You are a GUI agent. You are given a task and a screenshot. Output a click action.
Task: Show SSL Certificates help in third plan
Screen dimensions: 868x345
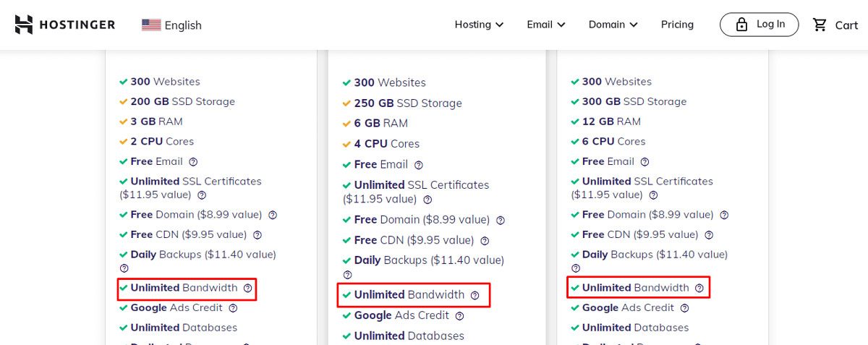point(654,195)
